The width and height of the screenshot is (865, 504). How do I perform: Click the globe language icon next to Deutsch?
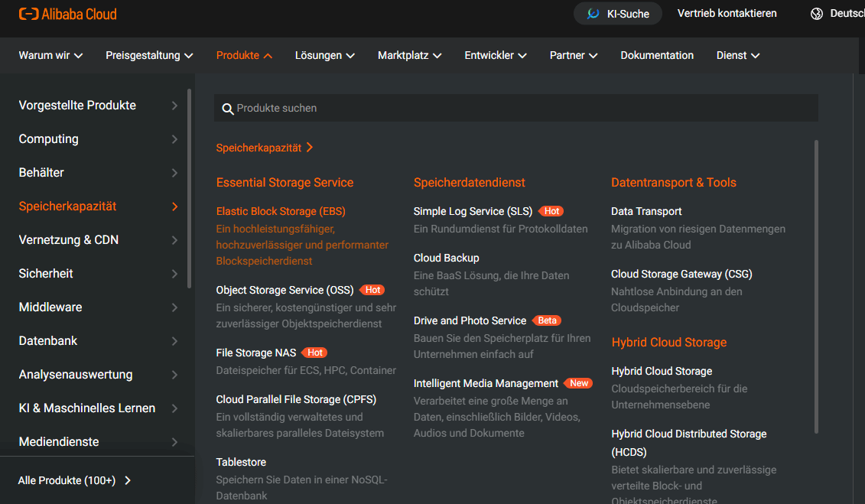tap(815, 13)
